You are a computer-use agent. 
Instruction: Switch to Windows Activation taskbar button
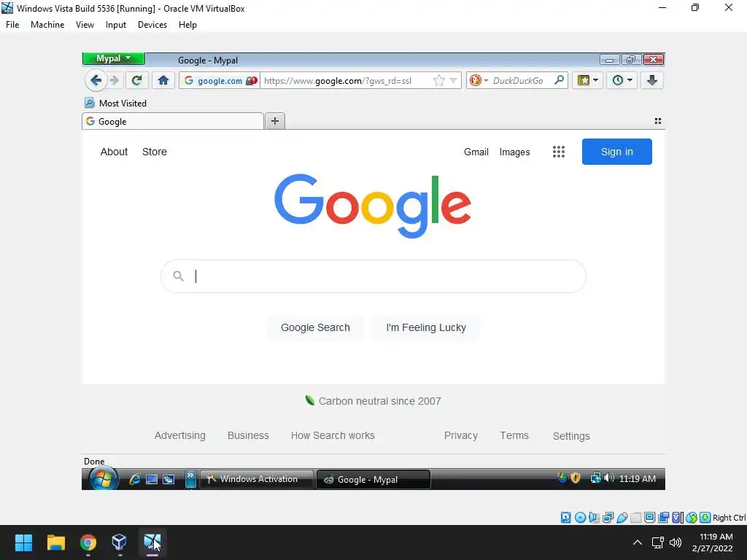coord(258,479)
